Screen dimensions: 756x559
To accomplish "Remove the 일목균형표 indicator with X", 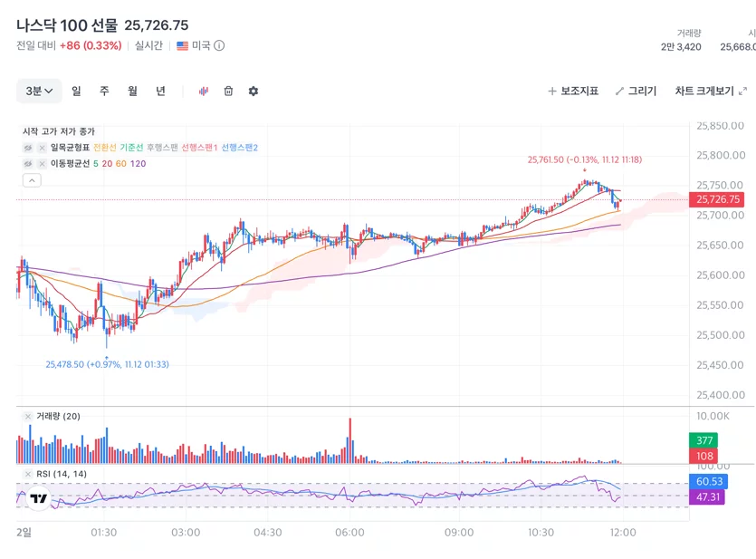I will pos(42,148).
